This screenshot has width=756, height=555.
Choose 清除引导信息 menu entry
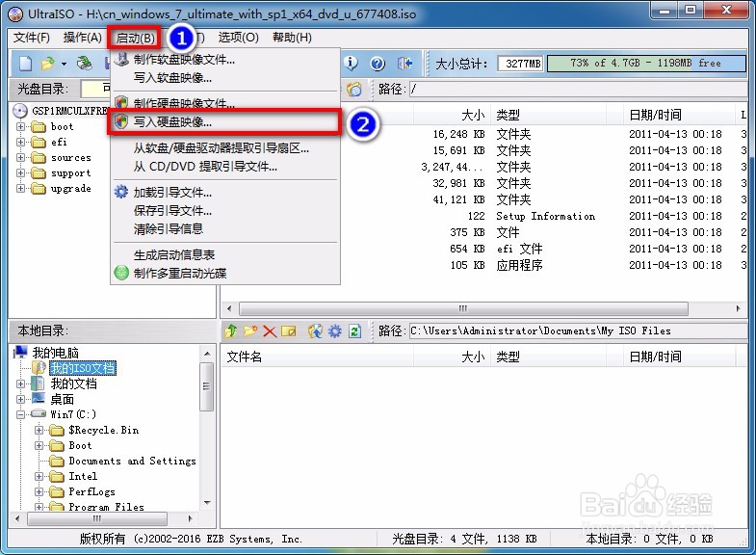pos(225,229)
